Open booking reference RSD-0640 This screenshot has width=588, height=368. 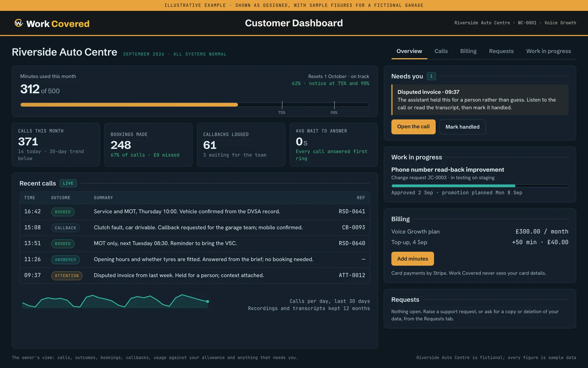352,243
